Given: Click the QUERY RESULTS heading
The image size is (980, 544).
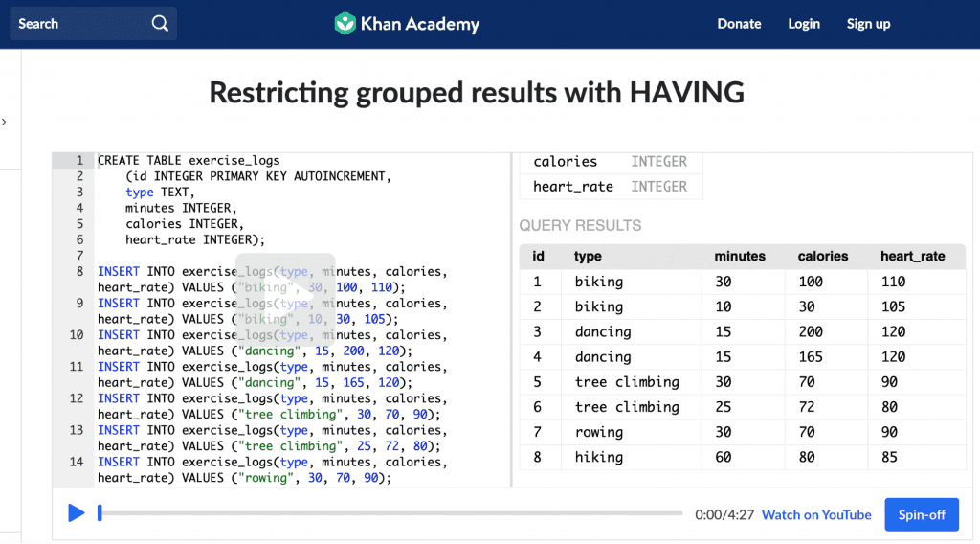Looking at the screenshot, I should (580, 226).
